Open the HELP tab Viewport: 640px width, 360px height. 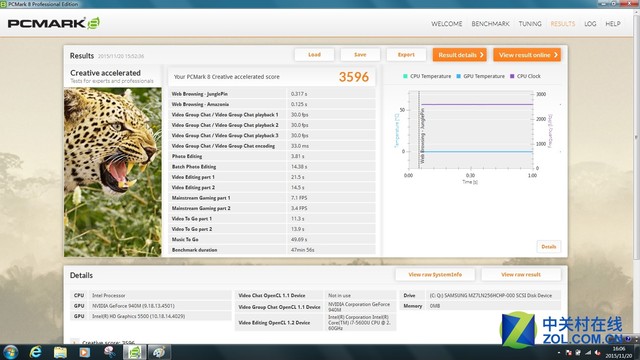(613, 24)
